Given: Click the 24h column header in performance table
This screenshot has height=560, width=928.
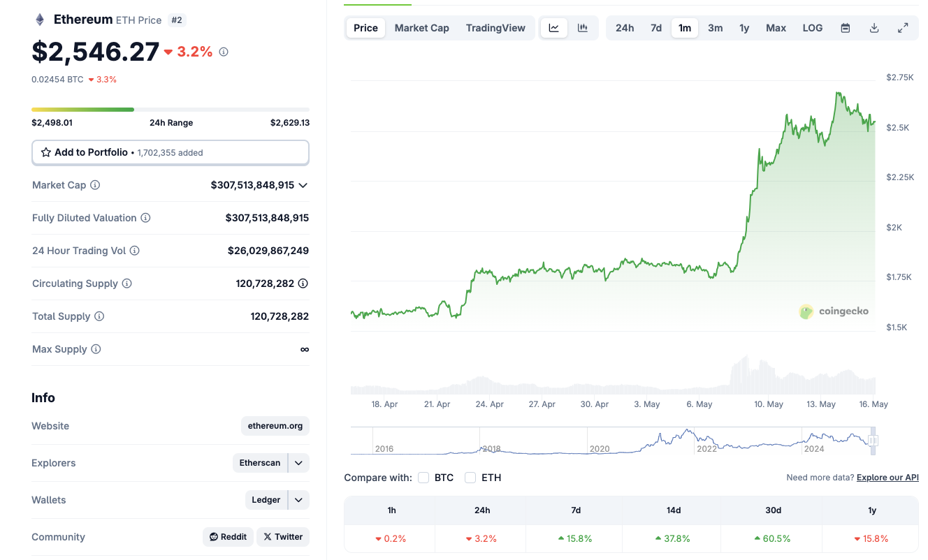Looking at the screenshot, I should tap(482, 510).
